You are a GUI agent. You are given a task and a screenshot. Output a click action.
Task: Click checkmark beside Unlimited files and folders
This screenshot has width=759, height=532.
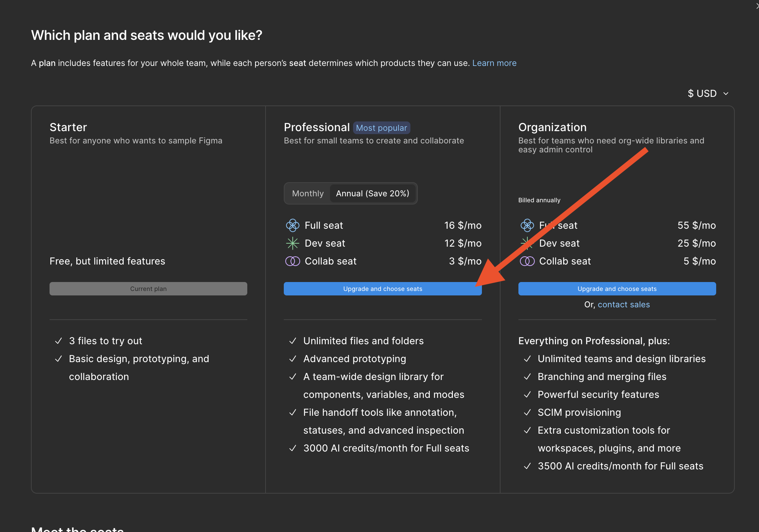293,341
